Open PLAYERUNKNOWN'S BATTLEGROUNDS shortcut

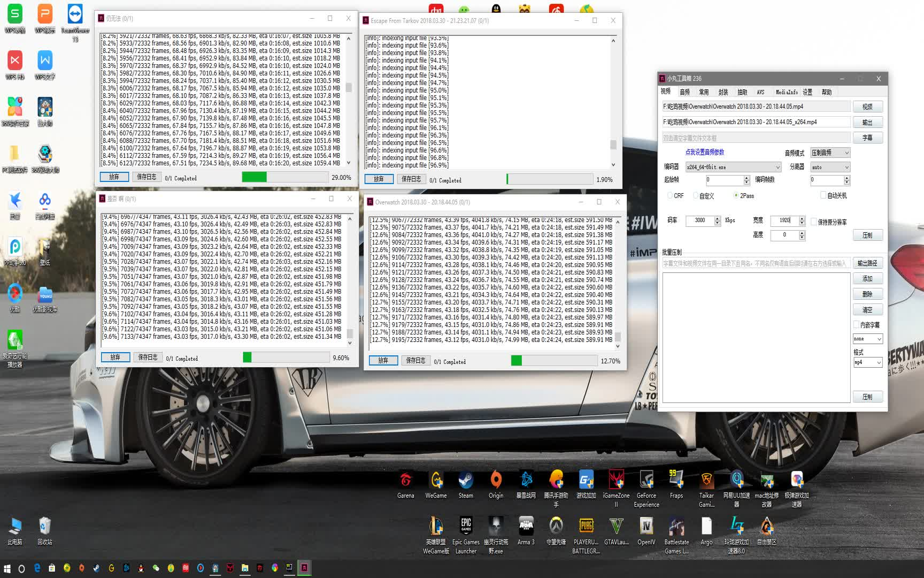click(586, 535)
